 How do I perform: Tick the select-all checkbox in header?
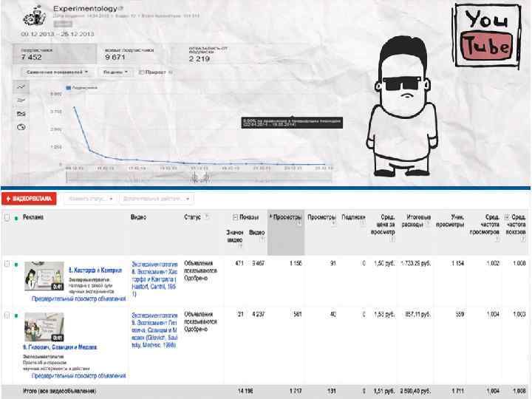pos(7,217)
